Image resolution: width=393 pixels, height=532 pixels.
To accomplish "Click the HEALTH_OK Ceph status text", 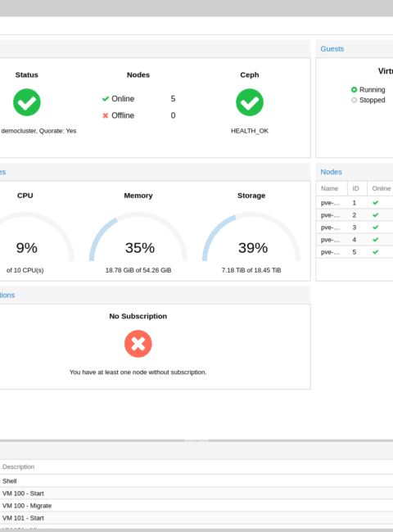I will click(x=250, y=131).
